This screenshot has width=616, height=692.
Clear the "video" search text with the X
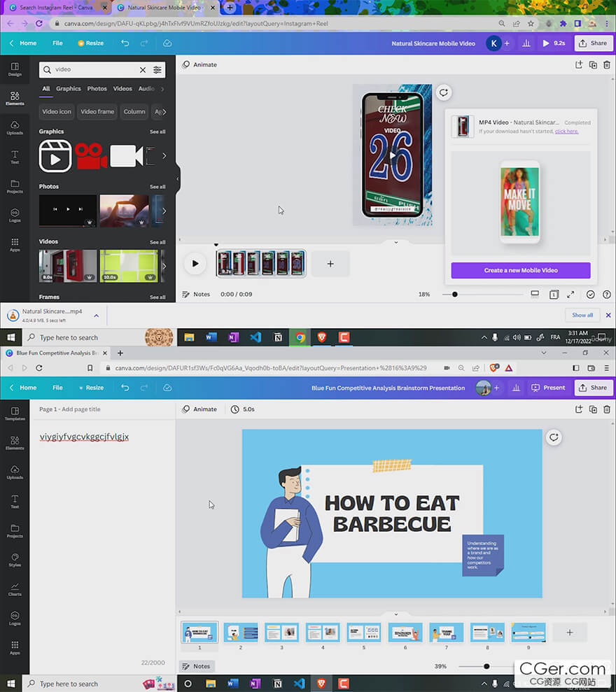point(143,70)
